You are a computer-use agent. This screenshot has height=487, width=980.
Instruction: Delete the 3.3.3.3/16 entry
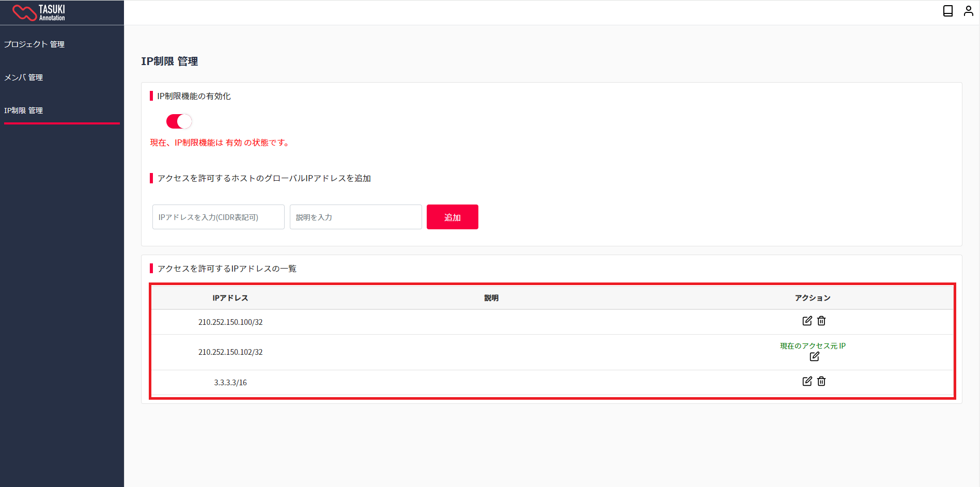[x=821, y=381]
